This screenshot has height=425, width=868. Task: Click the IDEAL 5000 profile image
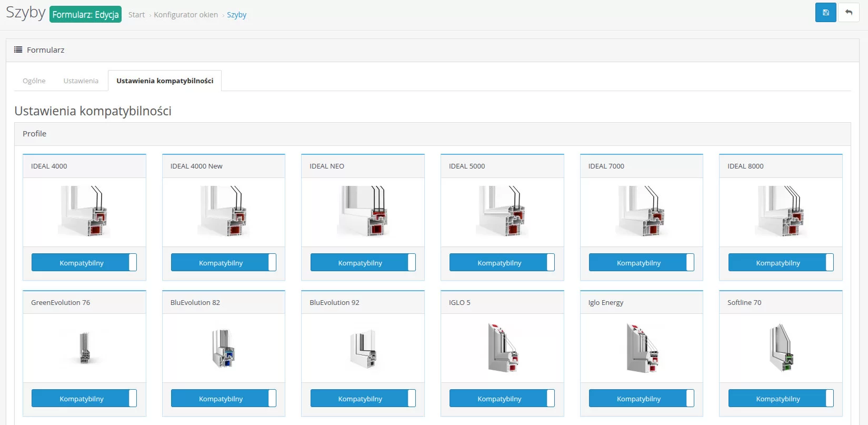click(x=502, y=212)
